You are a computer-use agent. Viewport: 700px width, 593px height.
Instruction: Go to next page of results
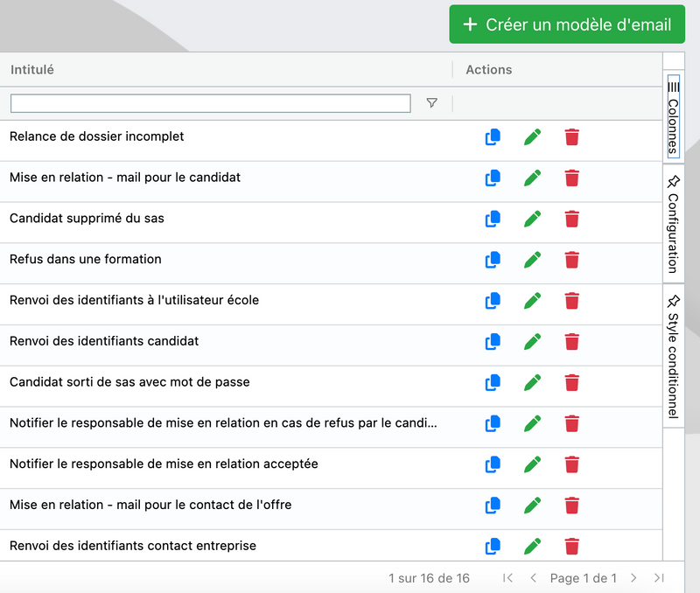[633, 578]
